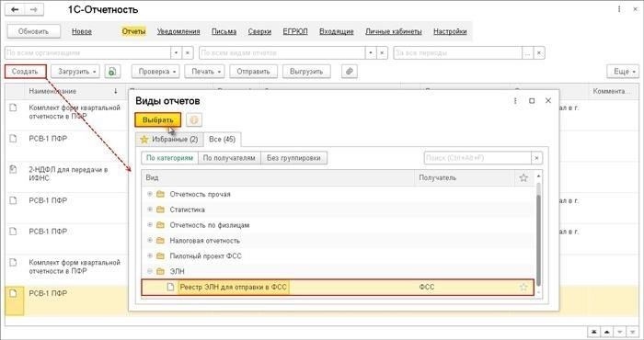Clear the organizations filter field
This screenshot has height=340, width=644.
pos(188,53)
